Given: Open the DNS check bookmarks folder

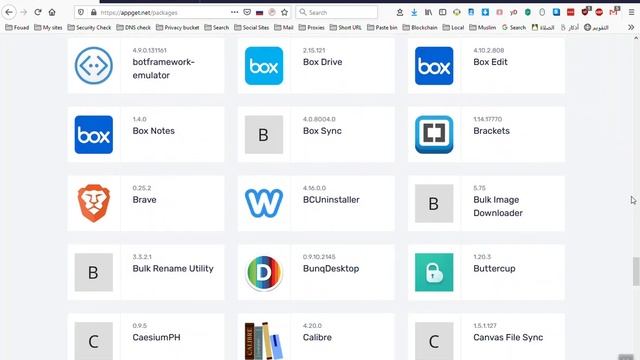Looking at the screenshot, I should (x=133, y=27).
